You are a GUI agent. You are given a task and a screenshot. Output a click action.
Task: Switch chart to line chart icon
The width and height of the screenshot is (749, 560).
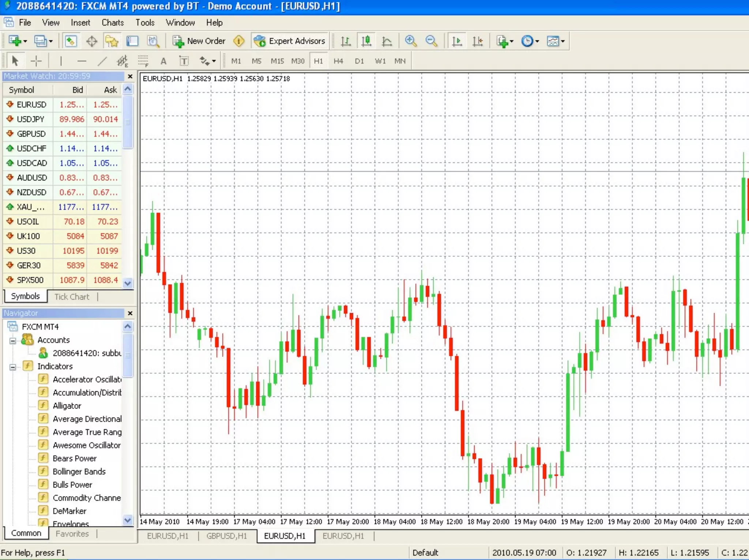point(387,41)
